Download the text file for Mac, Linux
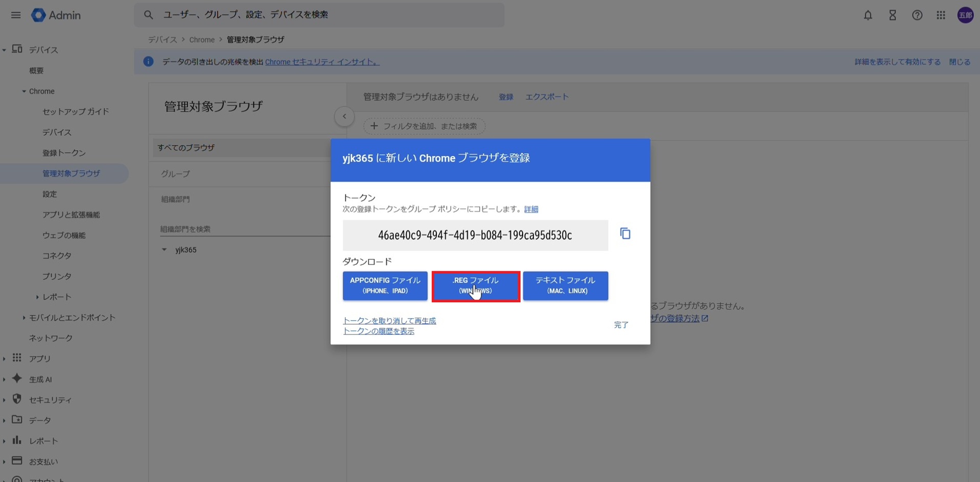This screenshot has height=482, width=980. [x=565, y=286]
